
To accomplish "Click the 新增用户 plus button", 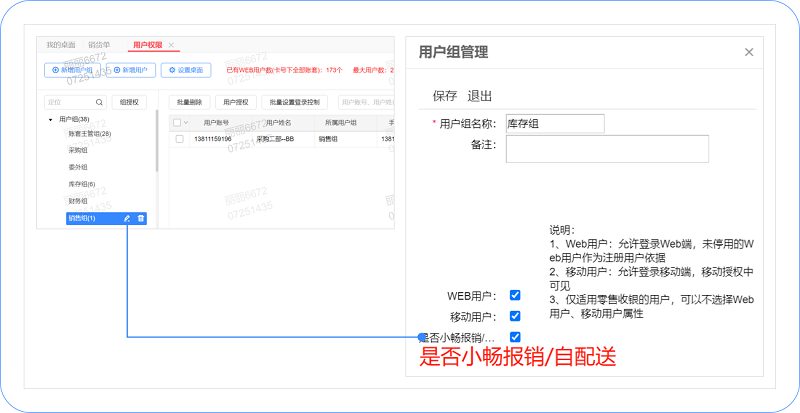I will click(x=129, y=70).
